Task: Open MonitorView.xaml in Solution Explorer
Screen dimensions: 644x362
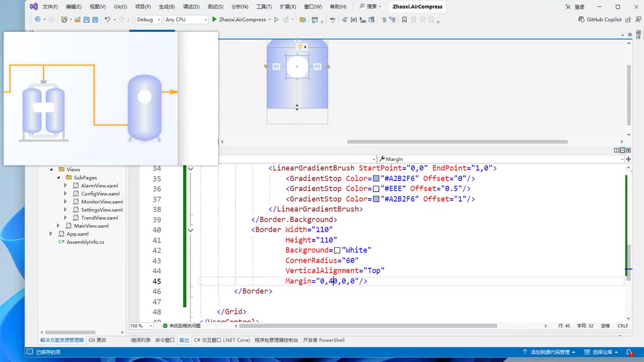Action: pos(102,202)
